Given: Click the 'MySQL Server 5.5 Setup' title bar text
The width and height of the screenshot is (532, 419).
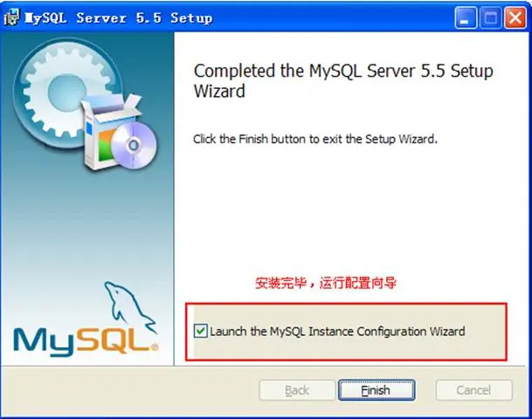Looking at the screenshot, I should pyautogui.click(x=119, y=18).
